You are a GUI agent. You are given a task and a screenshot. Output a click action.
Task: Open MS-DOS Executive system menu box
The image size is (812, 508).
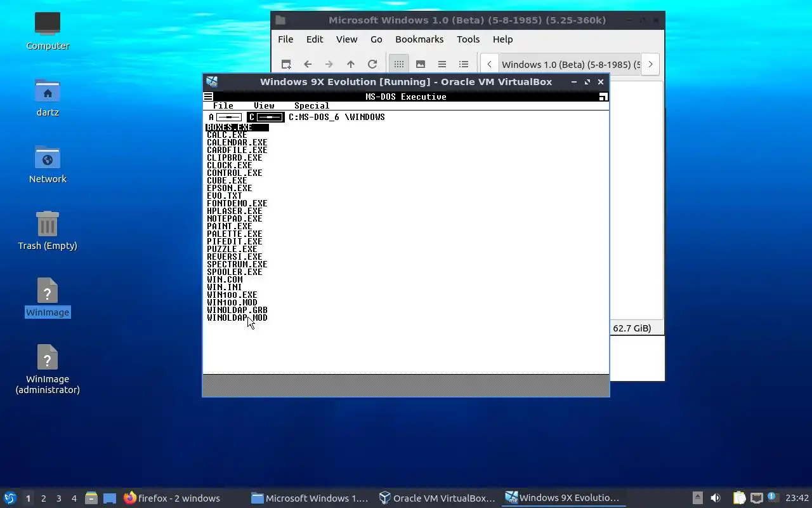tap(208, 97)
